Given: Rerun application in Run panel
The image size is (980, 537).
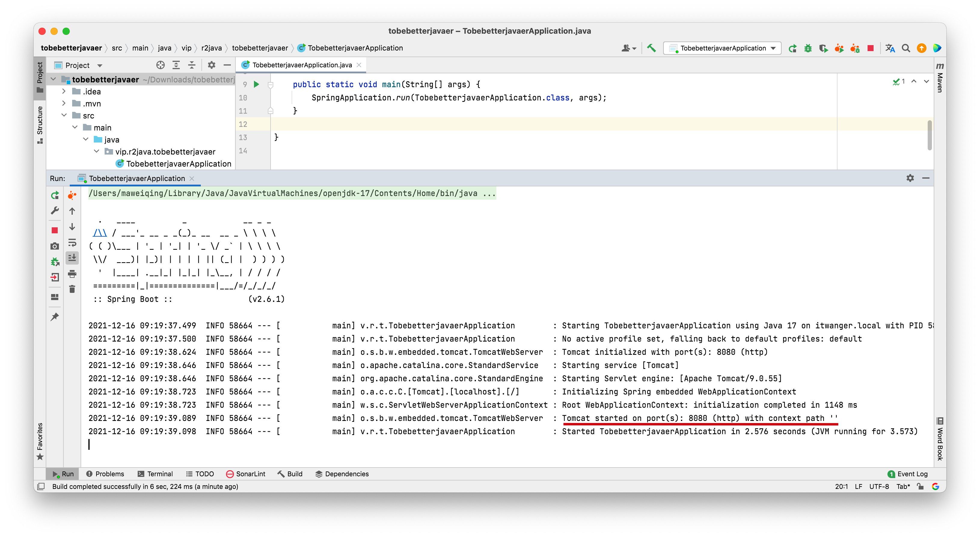Looking at the screenshot, I should coord(55,195).
